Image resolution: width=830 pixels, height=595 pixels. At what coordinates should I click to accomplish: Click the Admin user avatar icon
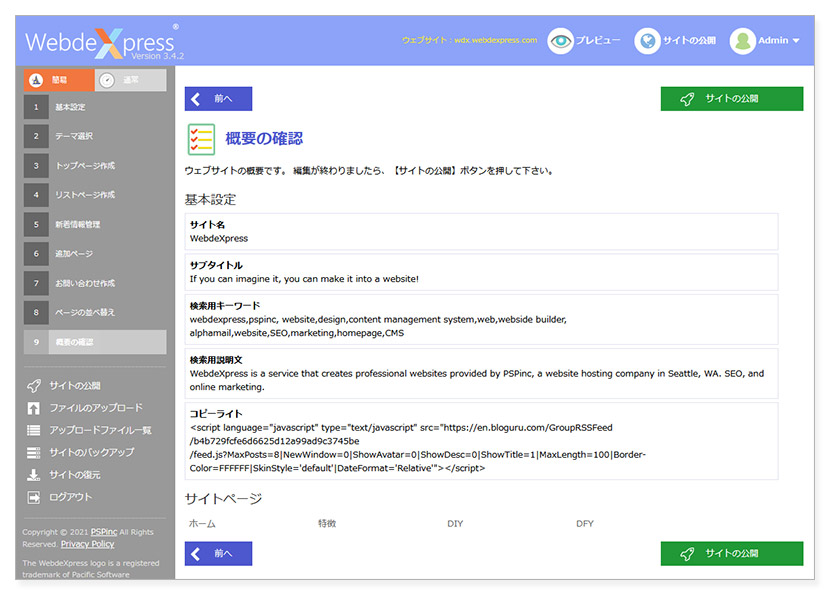point(743,41)
